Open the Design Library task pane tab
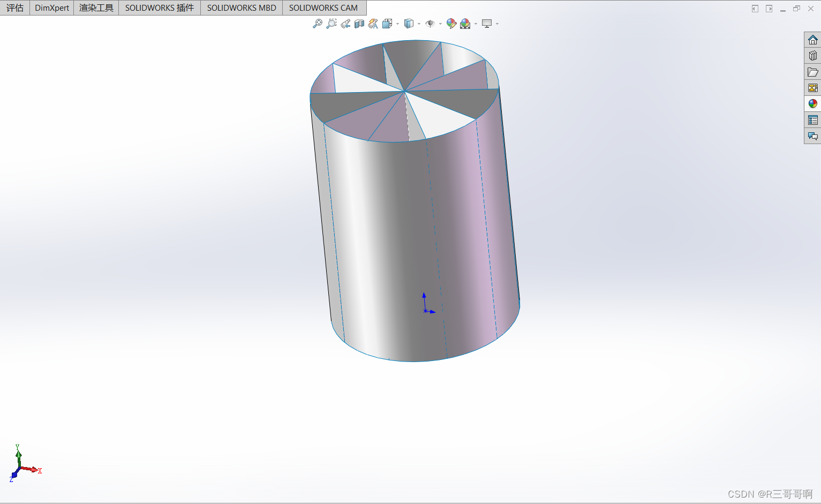The width and height of the screenshot is (821, 504). click(812, 56)
